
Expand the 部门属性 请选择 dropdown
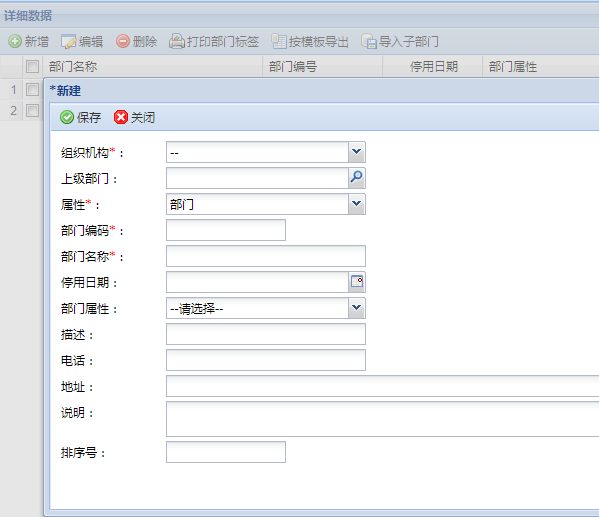tap(357, 308)
